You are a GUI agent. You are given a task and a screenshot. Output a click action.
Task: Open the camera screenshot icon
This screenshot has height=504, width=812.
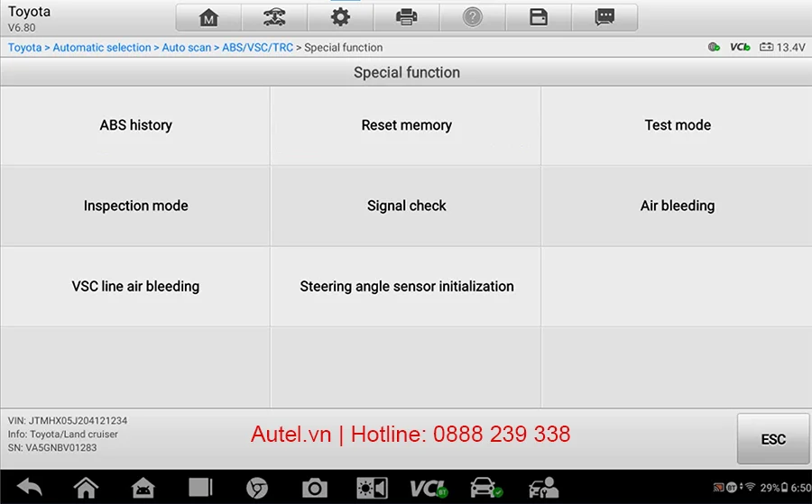[x=314, y=488]
